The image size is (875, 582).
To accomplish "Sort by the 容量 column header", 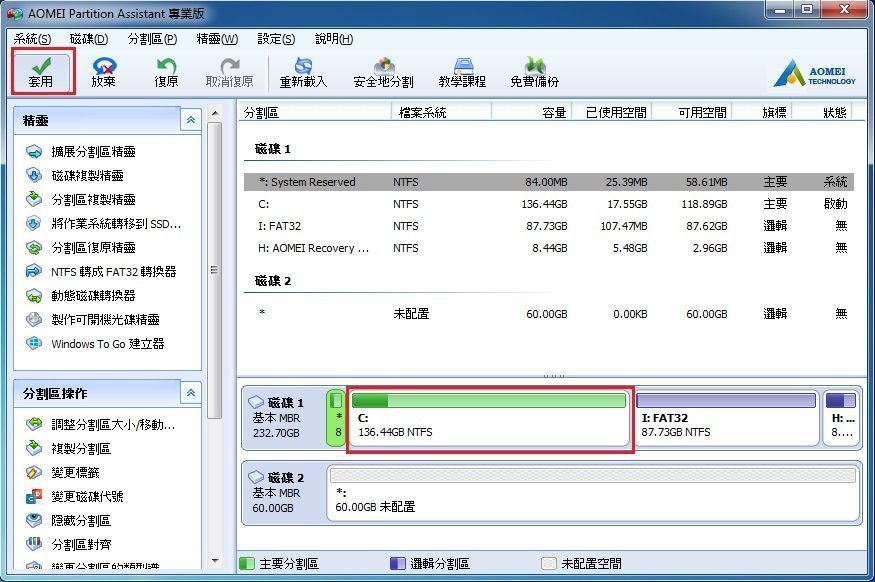I will 531,112.
